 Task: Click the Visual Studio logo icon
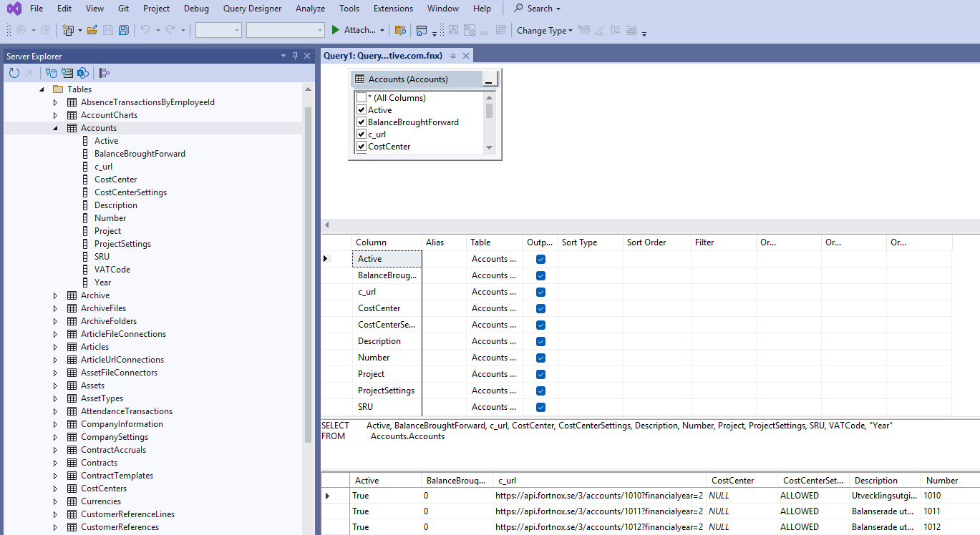click(14, 9)
